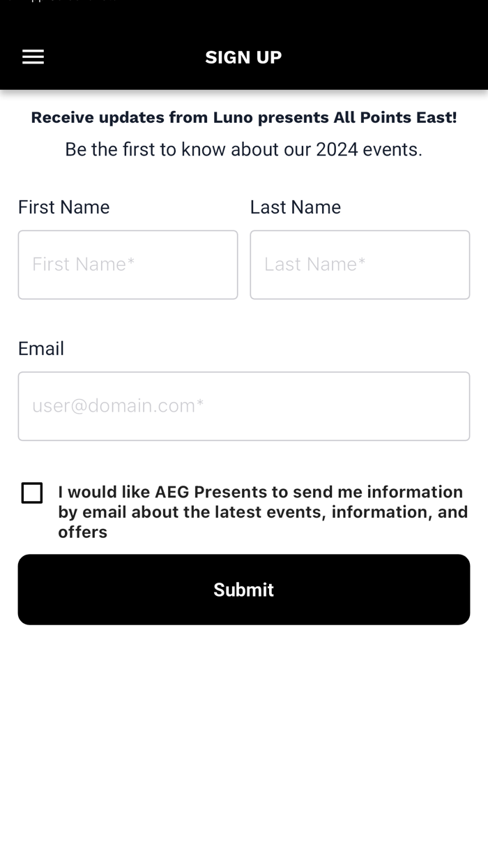This screenshot has width=488, height=868.
Task: Click 'Last Name*' placeholder text
Action: click(x=315, y=264)
